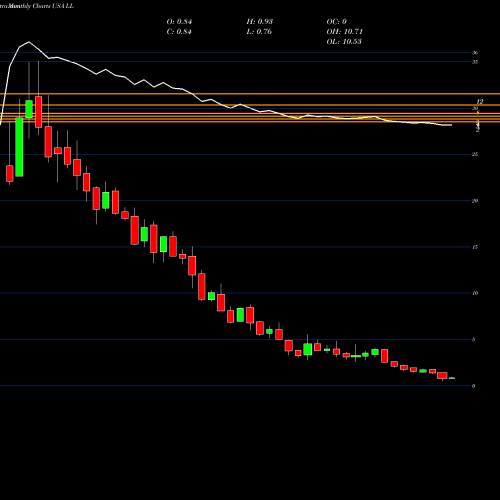
Task: Click the final small green candle near zero
Action: 452,378
